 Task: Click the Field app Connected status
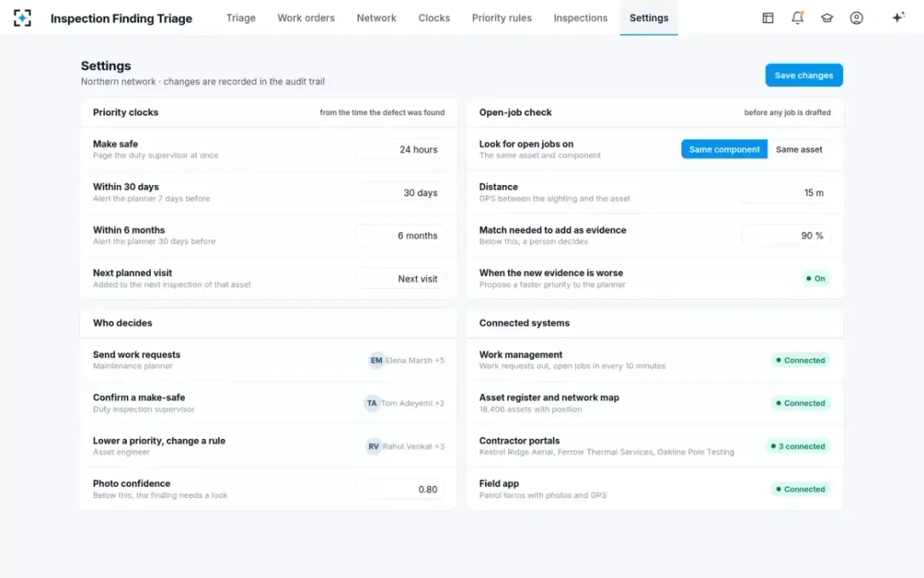pyautogui.click(x=801, y=489)
